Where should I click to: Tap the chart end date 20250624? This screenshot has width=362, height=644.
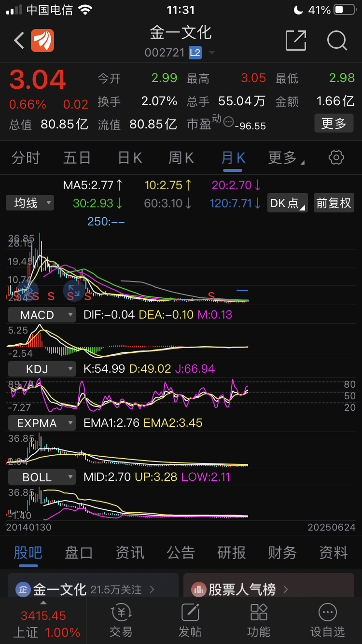click(332, 527)
